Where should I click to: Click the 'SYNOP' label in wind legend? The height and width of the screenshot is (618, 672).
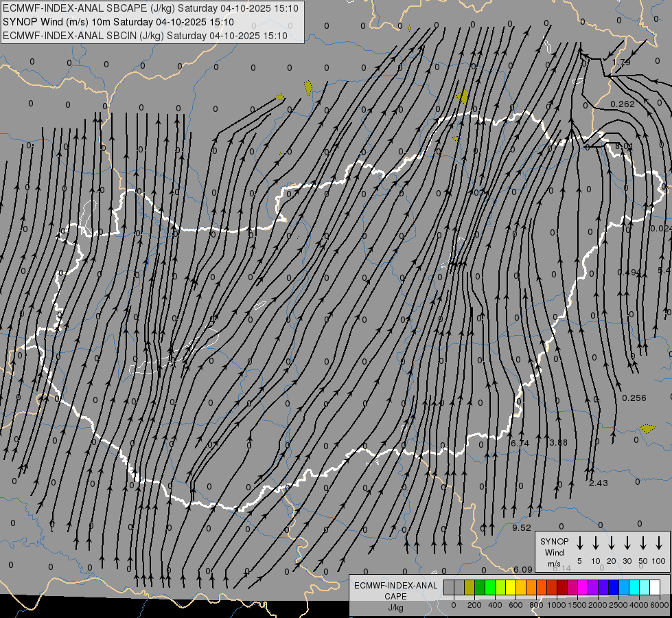click(554, 541)
